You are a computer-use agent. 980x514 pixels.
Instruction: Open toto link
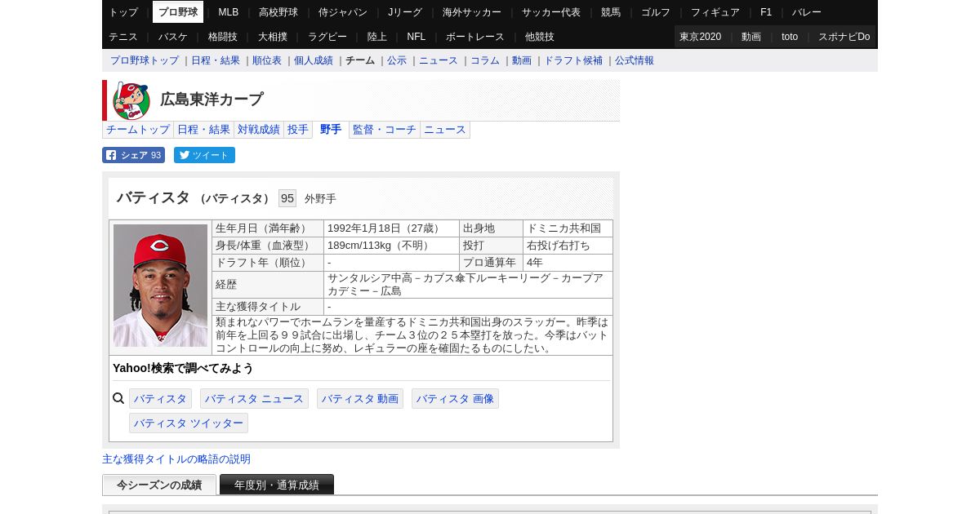[x=790, y=37]
